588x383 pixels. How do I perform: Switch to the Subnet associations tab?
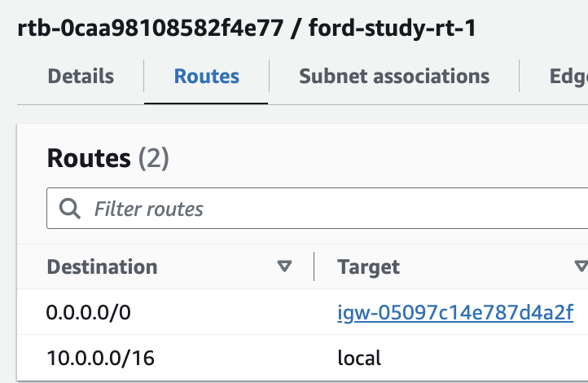point(394,76)
